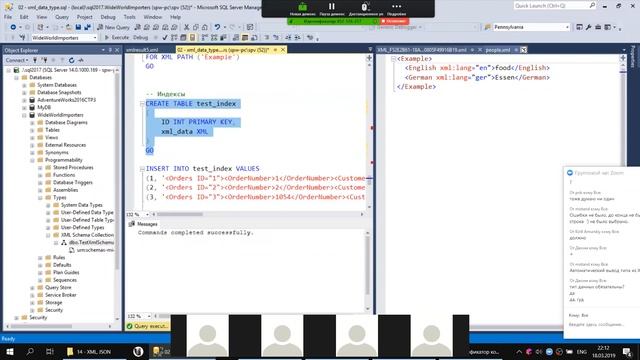Click the Execute query button

click(117, 38)
